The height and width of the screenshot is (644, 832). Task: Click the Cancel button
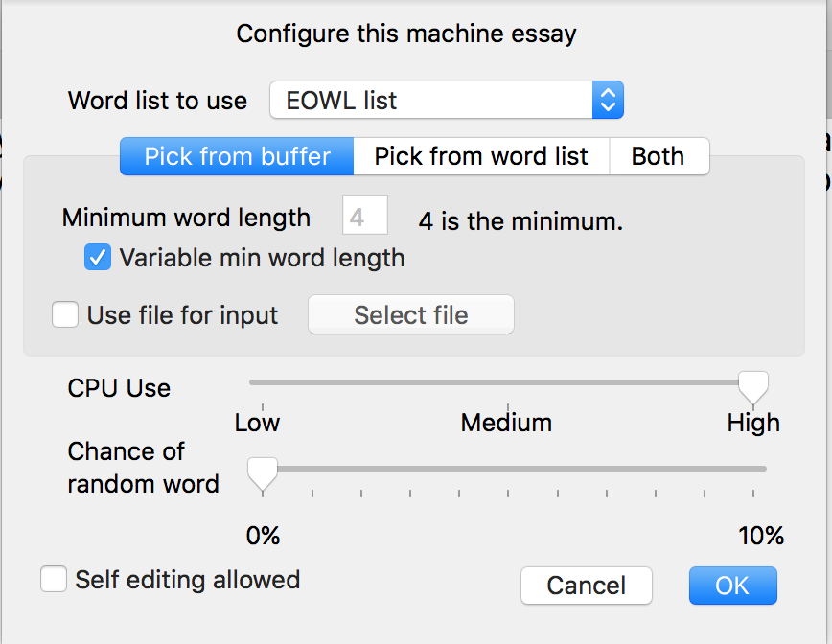tap(587, 586)
